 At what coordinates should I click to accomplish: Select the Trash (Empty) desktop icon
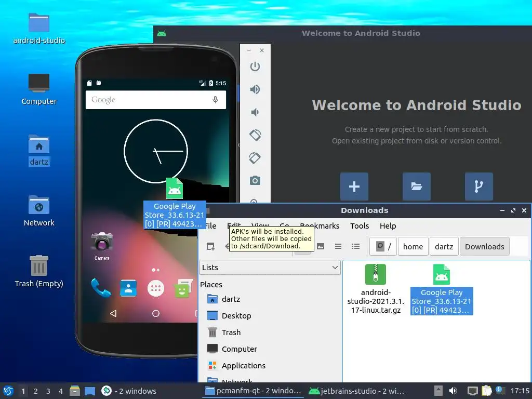[x=39, y=271]
